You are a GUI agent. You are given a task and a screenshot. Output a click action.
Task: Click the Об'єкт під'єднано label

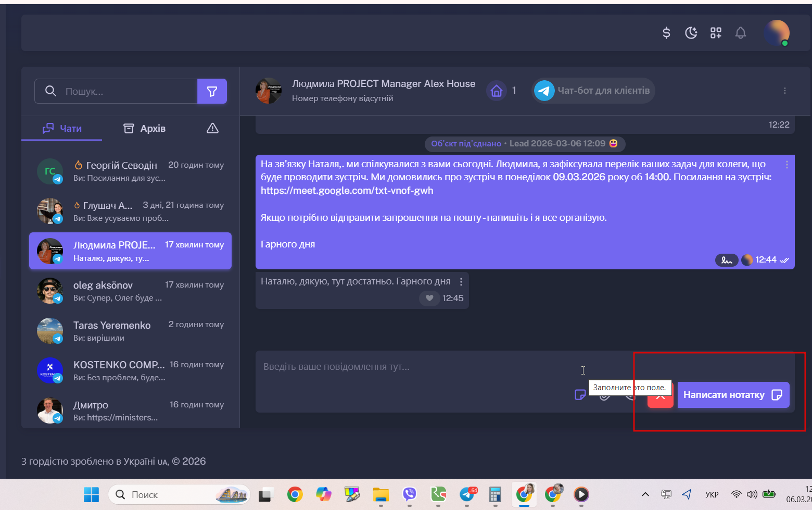coord(466,144)
